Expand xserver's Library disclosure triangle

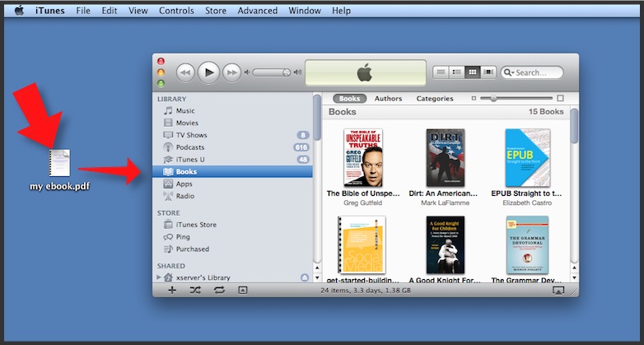(x=159, y=277)
